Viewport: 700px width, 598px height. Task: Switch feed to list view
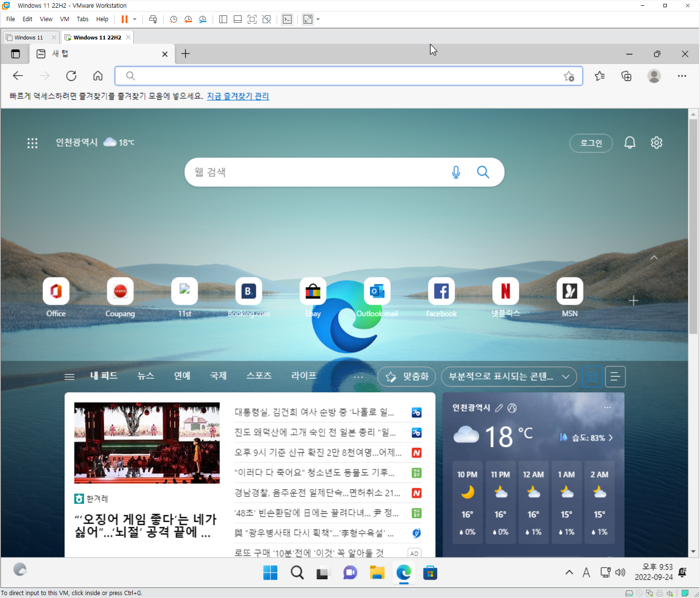tap(615, 377)
